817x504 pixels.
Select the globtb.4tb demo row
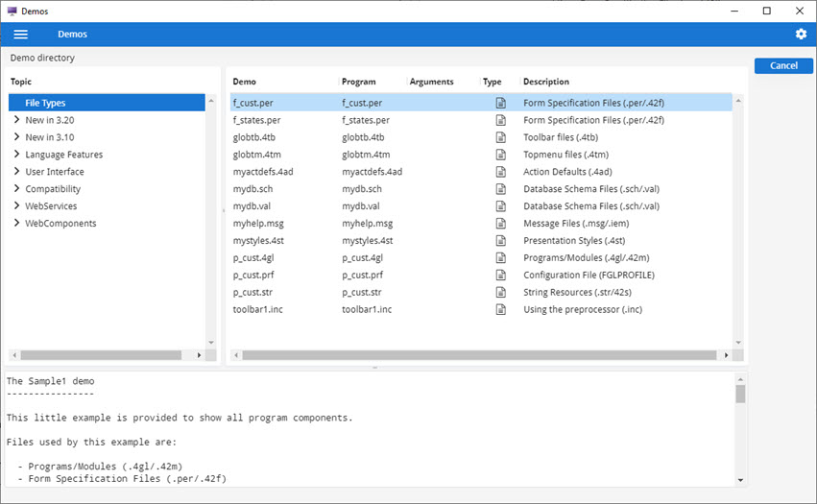[x=481, y=137]
